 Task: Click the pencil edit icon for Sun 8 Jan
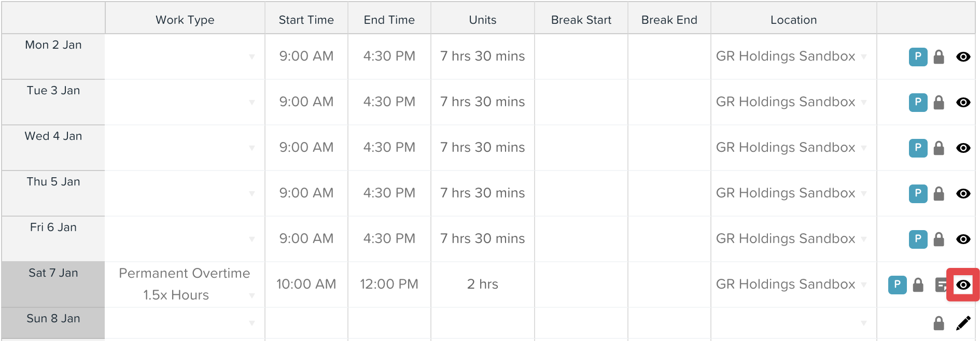tap(963, 323)
